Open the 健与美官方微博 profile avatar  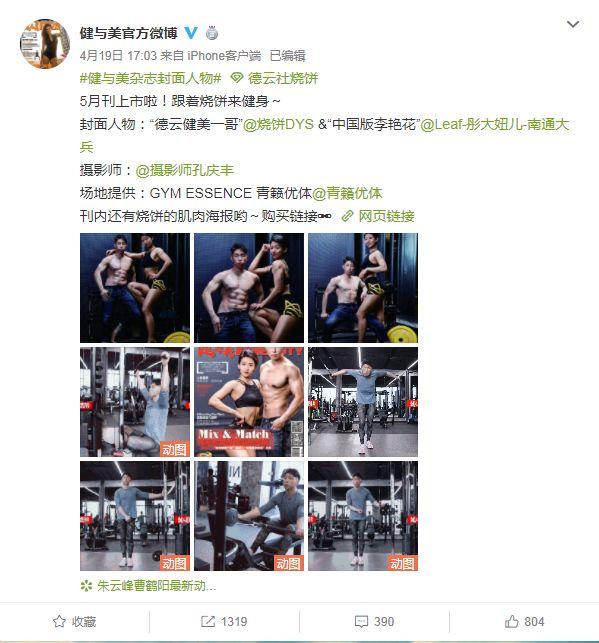point(45,43)
